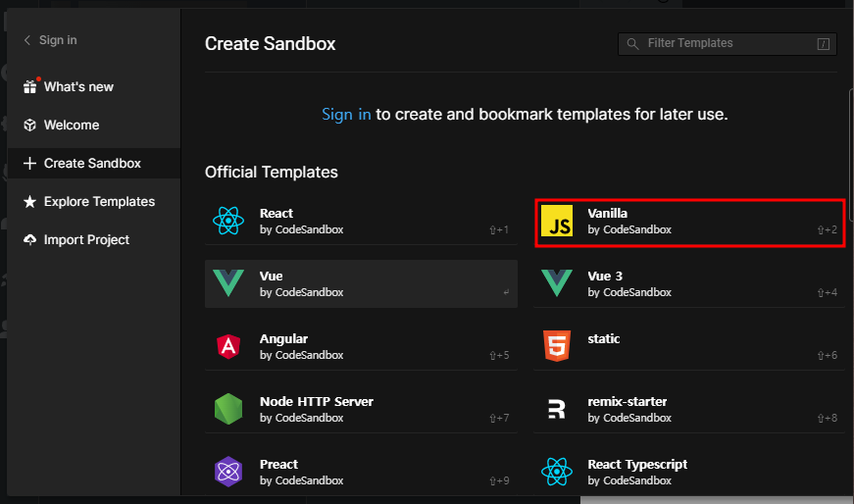
Task: Click the shift+9 shortcut on Preact row
Action: click(499, 480)
